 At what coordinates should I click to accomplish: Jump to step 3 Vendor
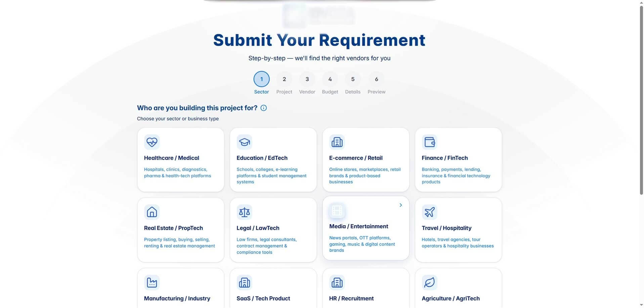pyautogui.click(x=307, y=79)
